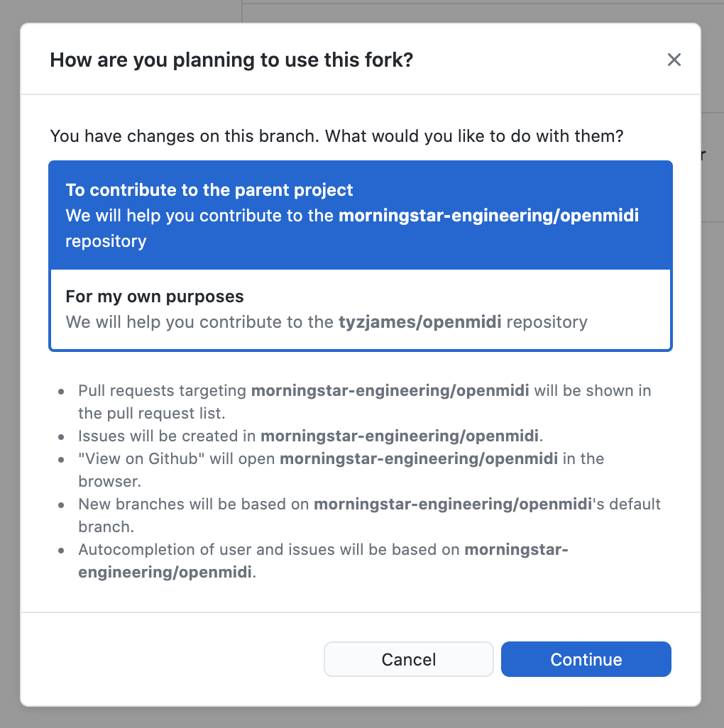Click the bullet dot before "Issues will be created"
This screenshot has height=728, width=724.
(62, 436)
